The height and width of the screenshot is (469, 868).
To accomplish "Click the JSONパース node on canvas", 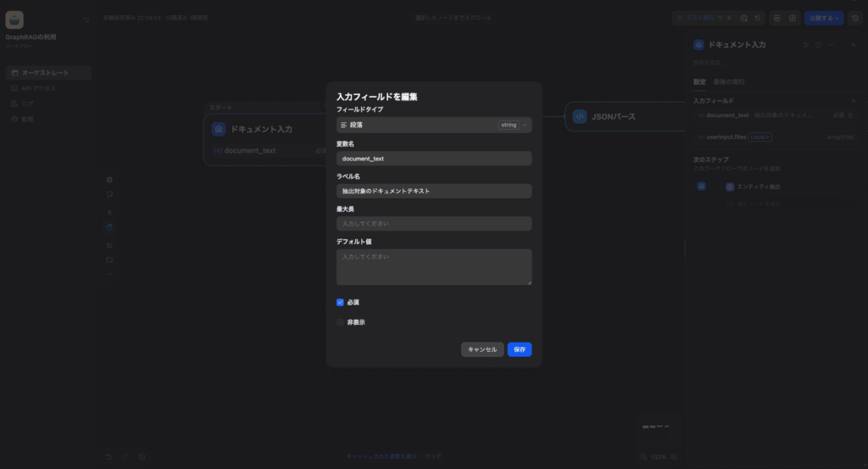I will (x=626, y=117).
